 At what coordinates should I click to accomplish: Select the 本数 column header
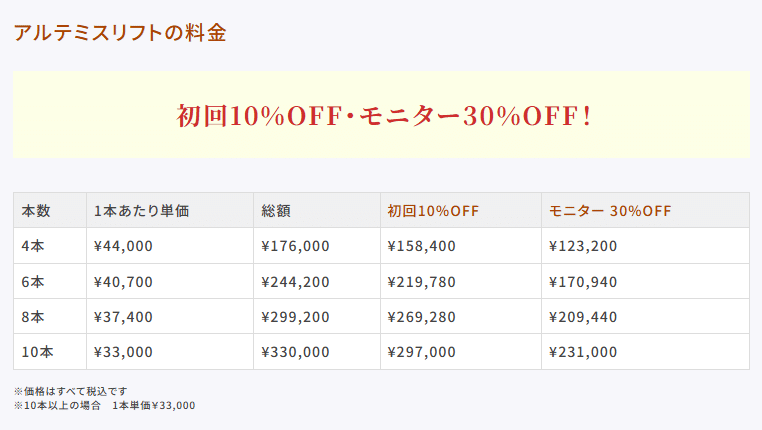click(x=36, y=211)
